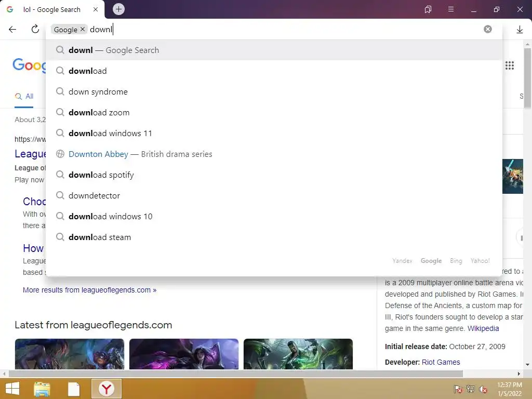Click the scroll-right arrow on horizontal scrollbar

click(x=519, y=374)
